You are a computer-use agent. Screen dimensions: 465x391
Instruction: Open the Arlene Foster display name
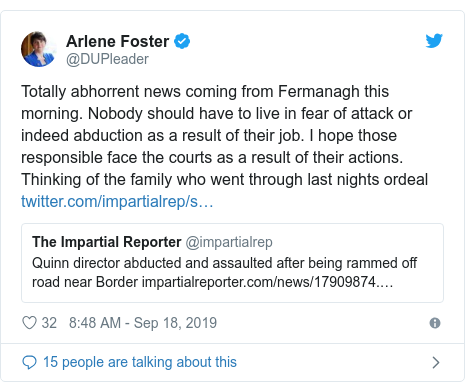pyautogui.click(x=118, y=41)
